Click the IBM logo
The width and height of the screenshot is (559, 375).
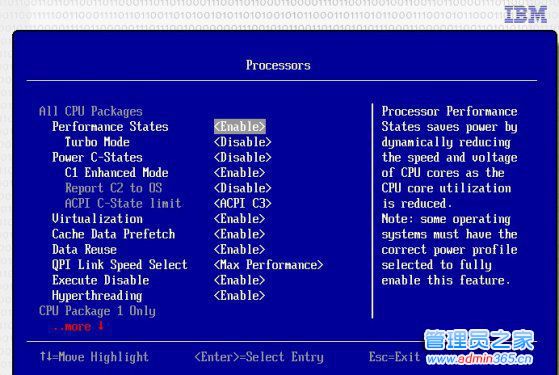[x=526, y=15]
